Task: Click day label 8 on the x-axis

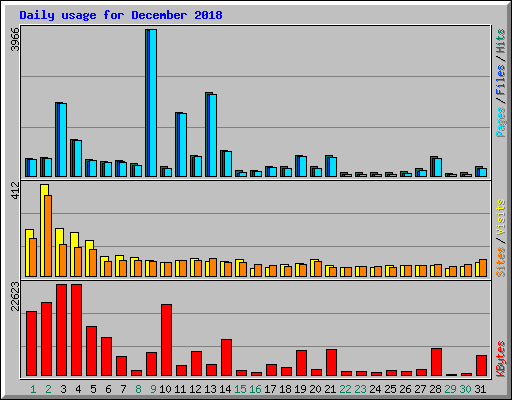Action: (138, 389)
